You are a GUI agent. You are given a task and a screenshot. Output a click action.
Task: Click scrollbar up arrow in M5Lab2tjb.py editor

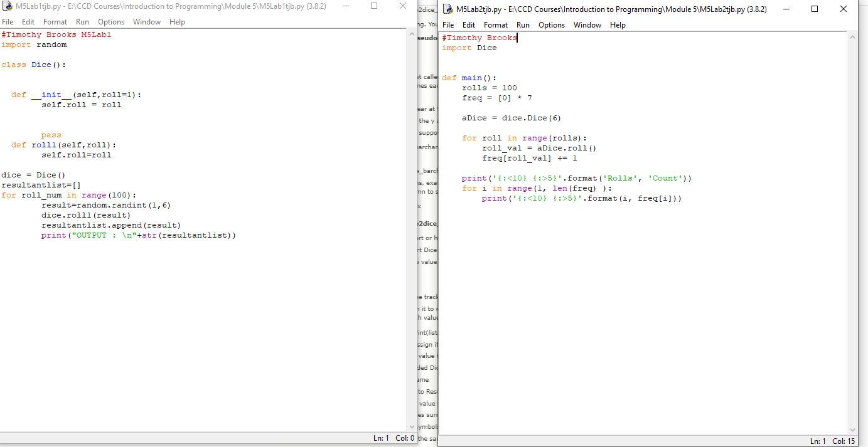pos(852,38)
